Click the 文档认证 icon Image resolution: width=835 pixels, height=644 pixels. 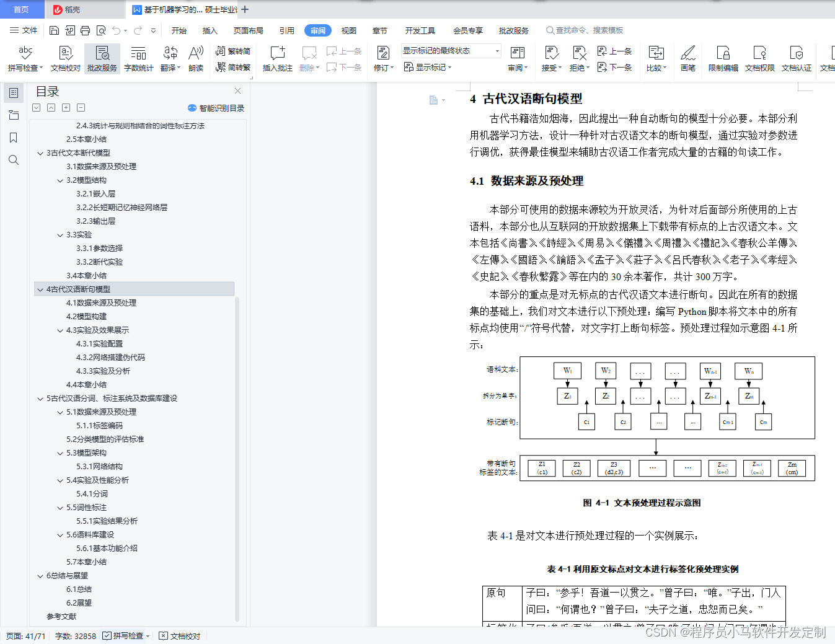point(797,59)
